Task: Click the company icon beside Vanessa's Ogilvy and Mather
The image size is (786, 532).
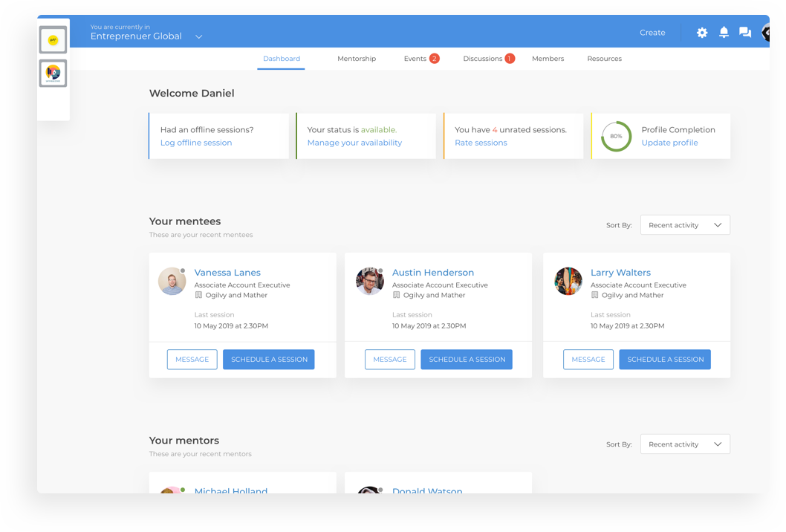Action: coord(198,295)
